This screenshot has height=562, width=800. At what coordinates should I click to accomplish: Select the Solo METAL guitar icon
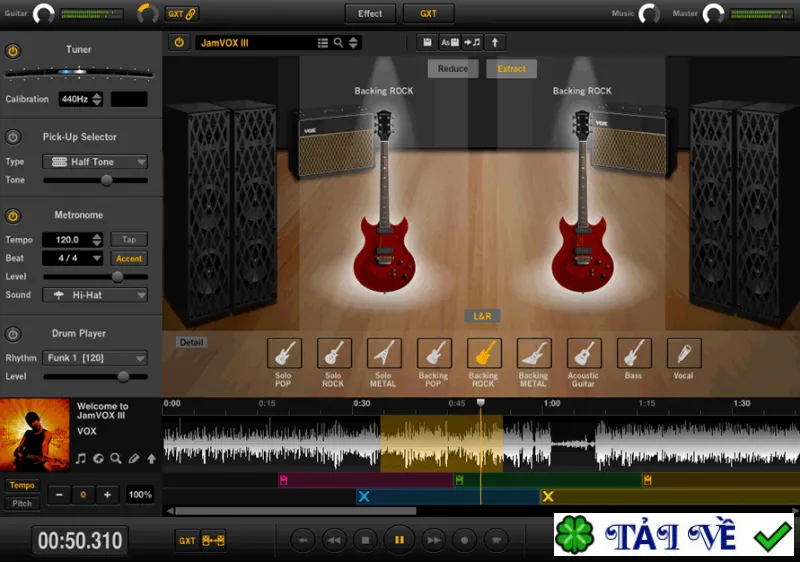[383, 353]
